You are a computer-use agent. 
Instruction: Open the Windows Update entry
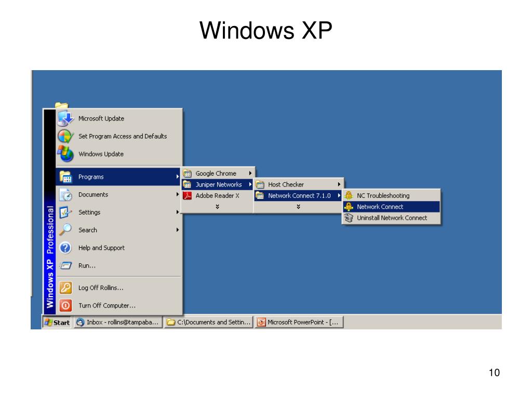pyautogui.click(x=119, y=154)
